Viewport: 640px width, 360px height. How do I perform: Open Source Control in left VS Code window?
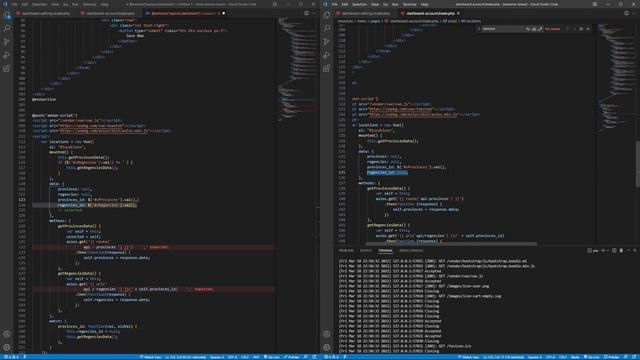pyautogui.click(x=7, y=42)
